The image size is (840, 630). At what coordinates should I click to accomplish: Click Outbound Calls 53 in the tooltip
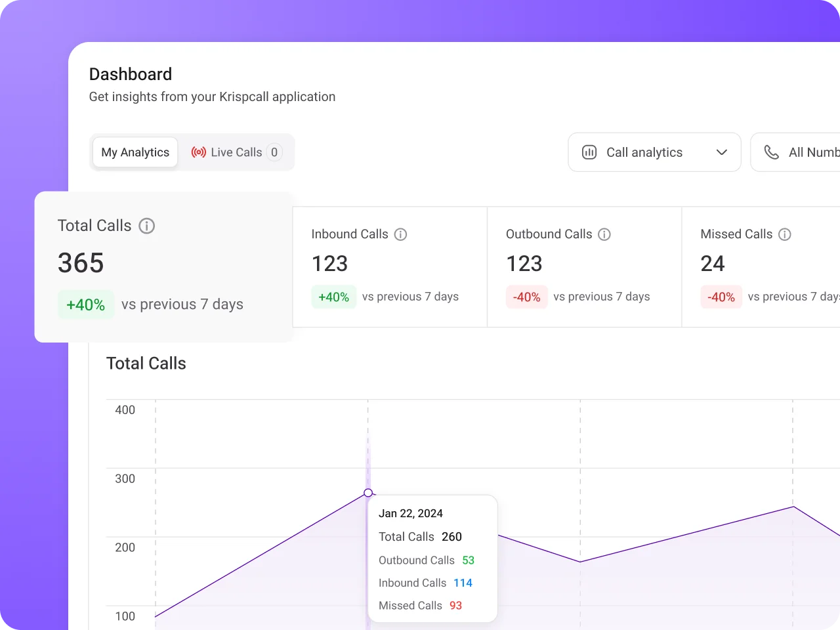(x=427, y=560)
